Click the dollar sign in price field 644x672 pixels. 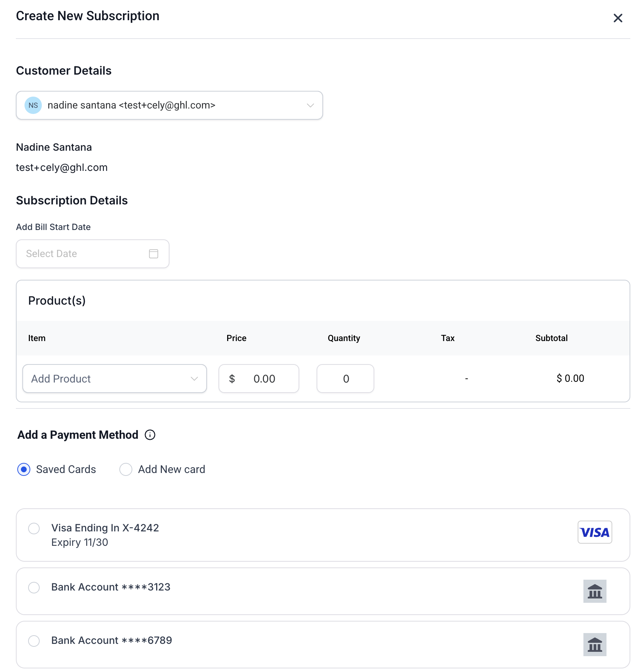(x=232, y=379)
